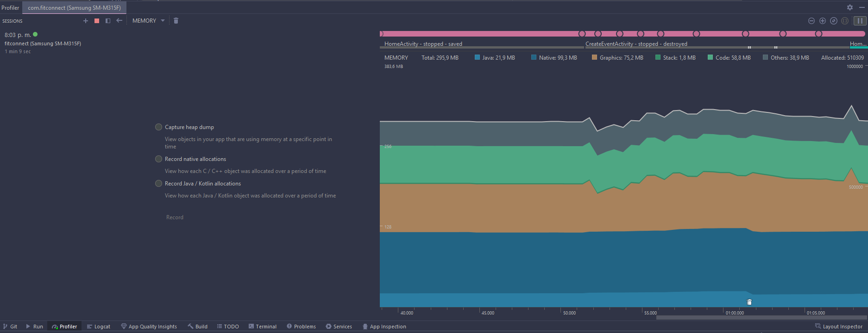868x333 pixels.
Task: Click the Allocated: 510309 value
Action: [843, 58]
